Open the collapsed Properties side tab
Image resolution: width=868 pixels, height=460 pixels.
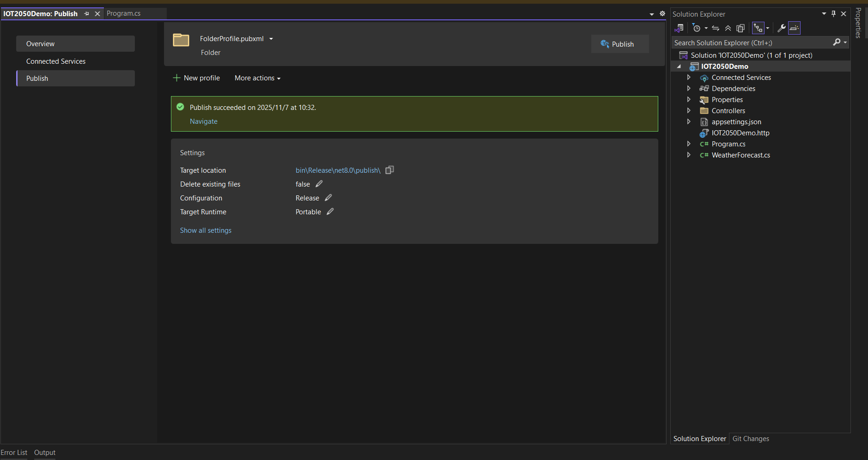coord(858,23)
